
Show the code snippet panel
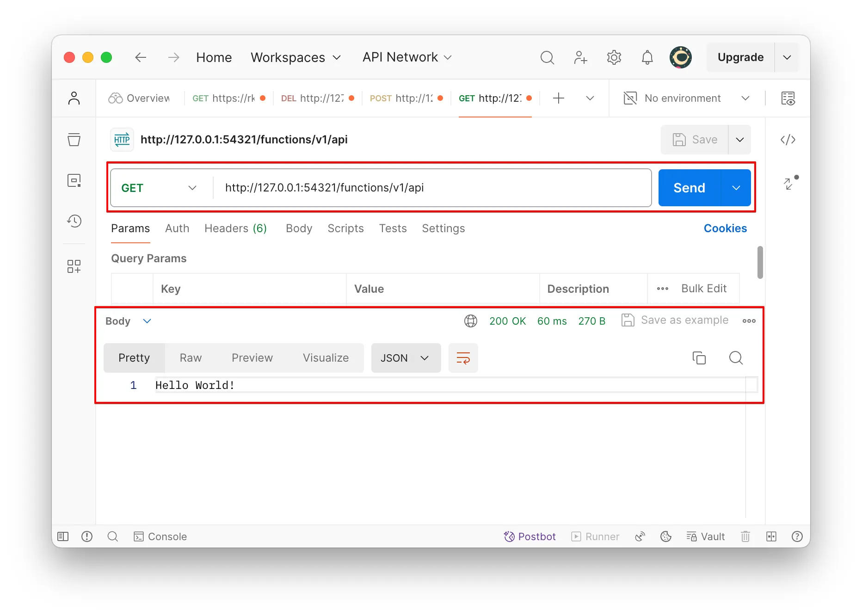pos(788,139)
